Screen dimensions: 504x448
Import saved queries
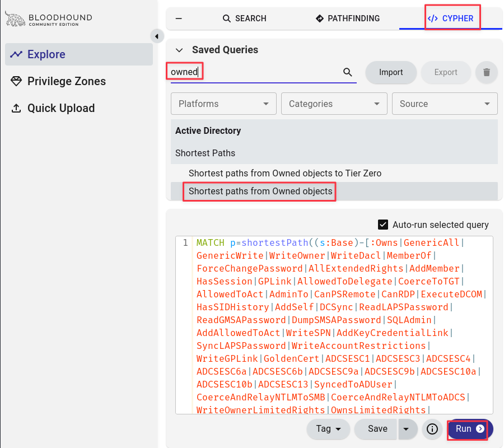coord(391,72)
